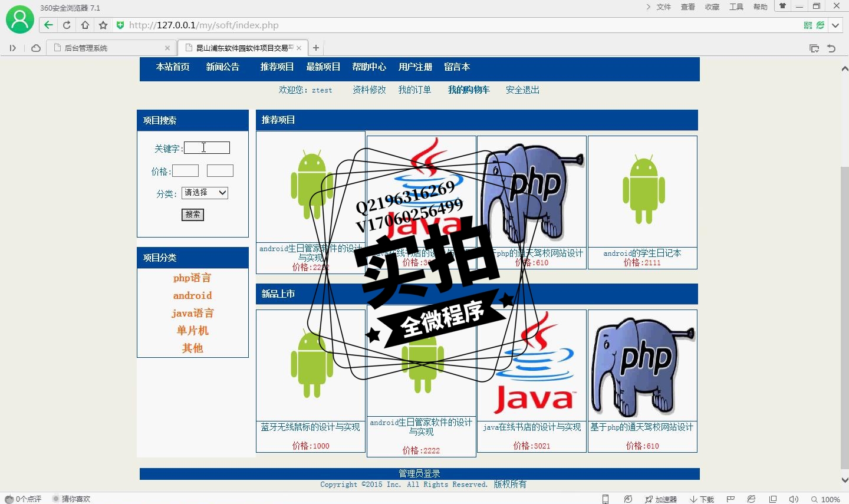
Task: Open 留言本 in site navigation
Action: coord(457,67)
